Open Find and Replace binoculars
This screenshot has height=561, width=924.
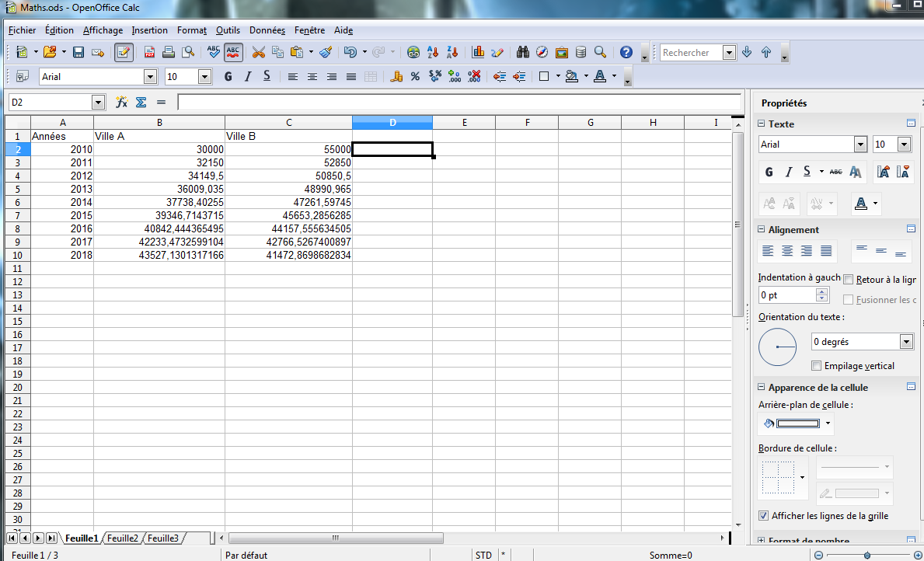coord(523,52)
